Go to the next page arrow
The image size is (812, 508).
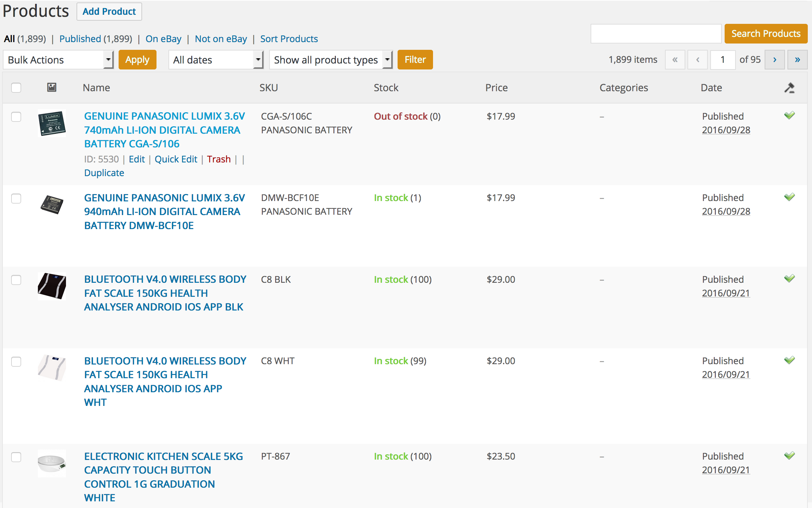coord(774,60)
